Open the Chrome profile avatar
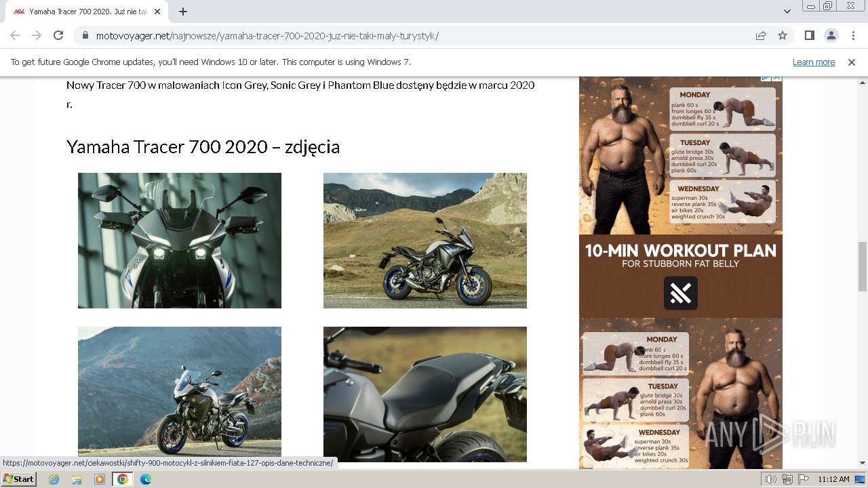The width and height of the screenshot is (868, 488). point(831,35)
